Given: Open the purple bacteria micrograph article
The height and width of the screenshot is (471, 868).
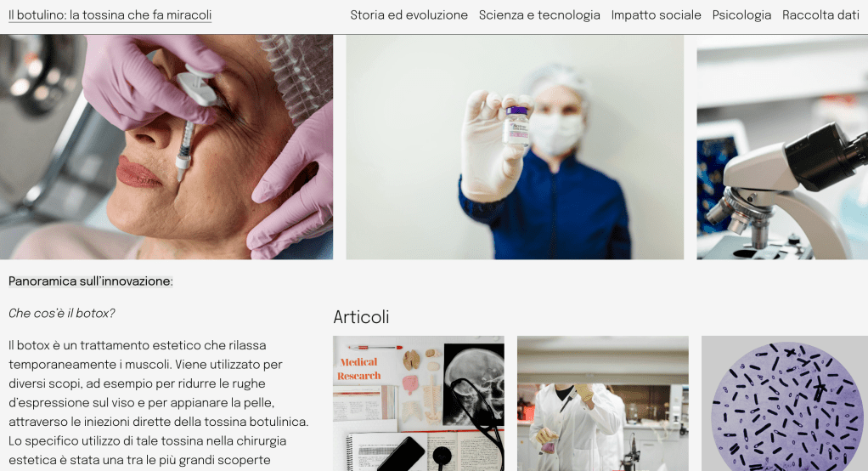Looking at the screenshot, I should point(785,403).
